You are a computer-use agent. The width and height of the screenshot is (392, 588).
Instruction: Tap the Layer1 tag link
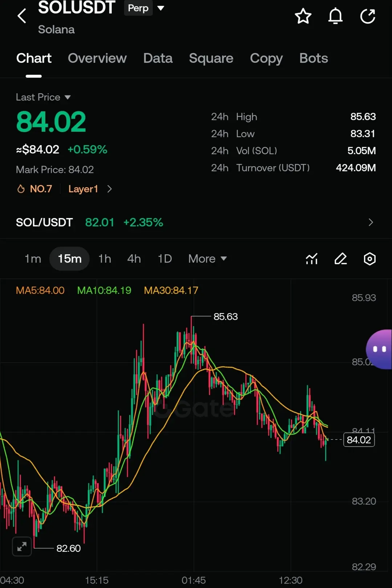click(83, 189)
